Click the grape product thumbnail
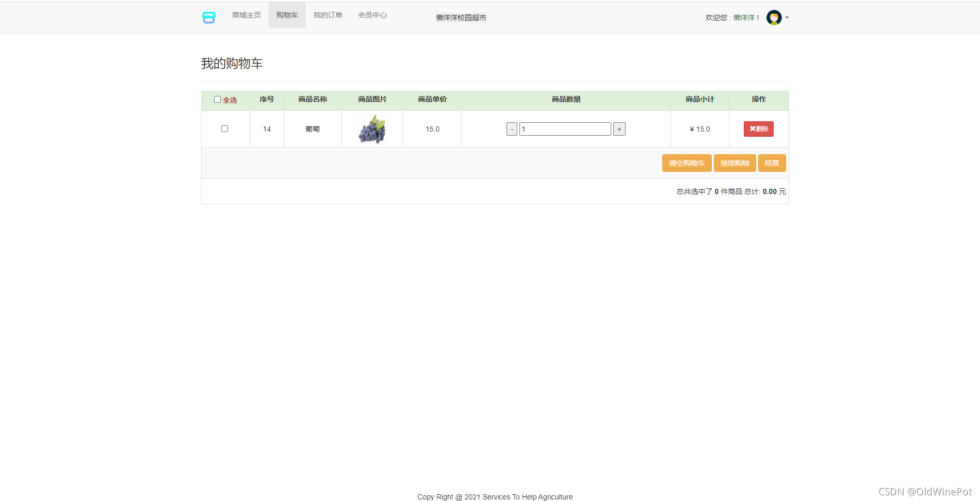This screenshot has height=501, width=980. coord(372,129)
